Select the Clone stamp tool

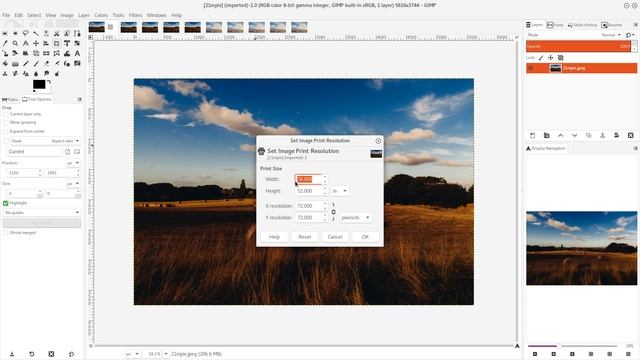click(5, 73)
